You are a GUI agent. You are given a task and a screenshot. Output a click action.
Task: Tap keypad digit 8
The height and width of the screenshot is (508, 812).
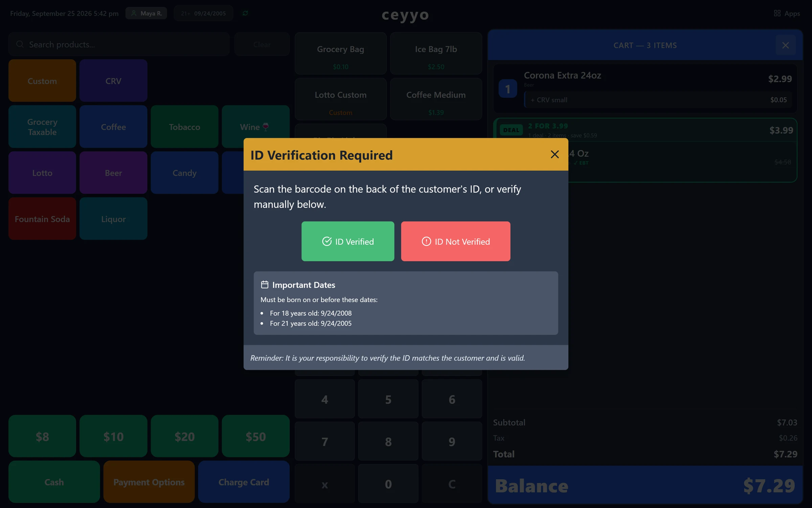[x=388, y=441]
